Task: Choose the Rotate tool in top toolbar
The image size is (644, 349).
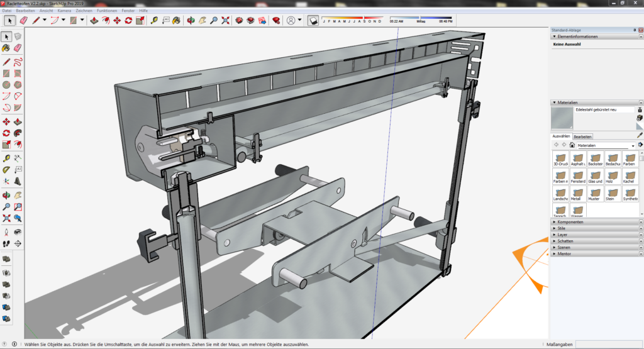Action: pos(128,20)
